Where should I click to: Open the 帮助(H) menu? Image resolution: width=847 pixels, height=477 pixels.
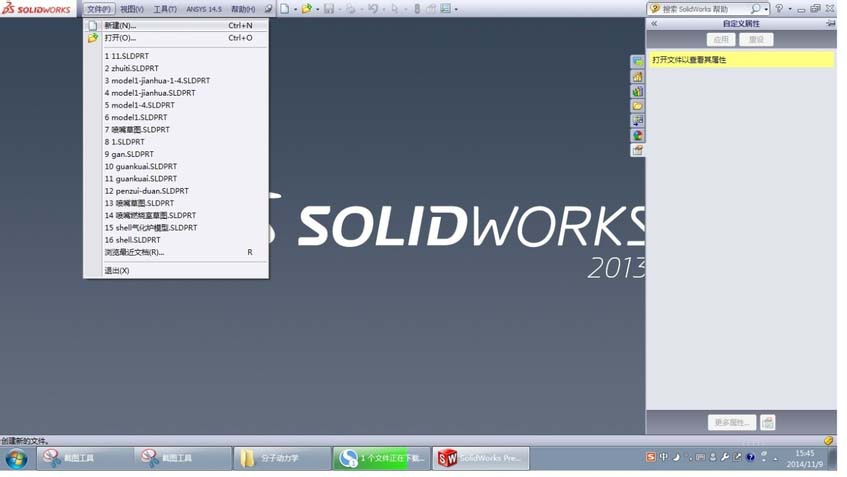pyautogui.click(x=243, y=9)
